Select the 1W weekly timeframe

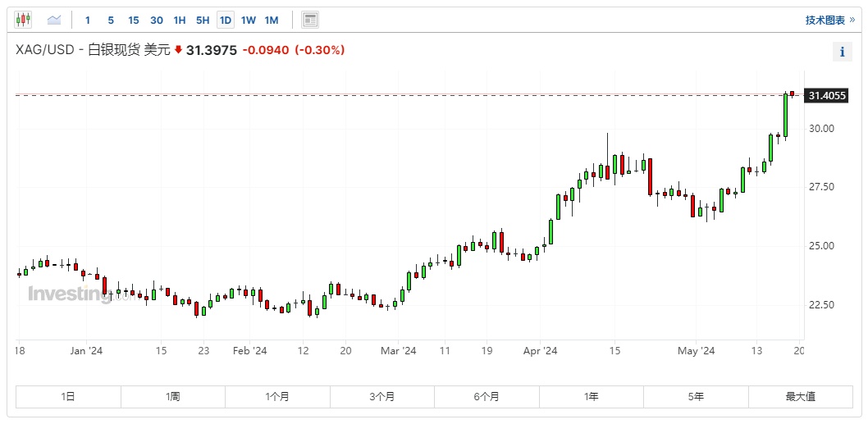[x=249, y=20]
